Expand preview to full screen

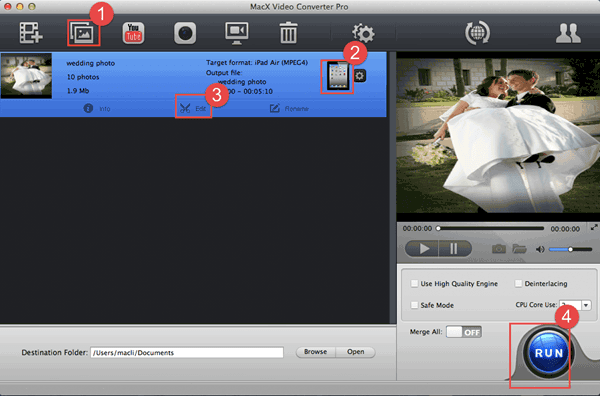coord(594,227)
